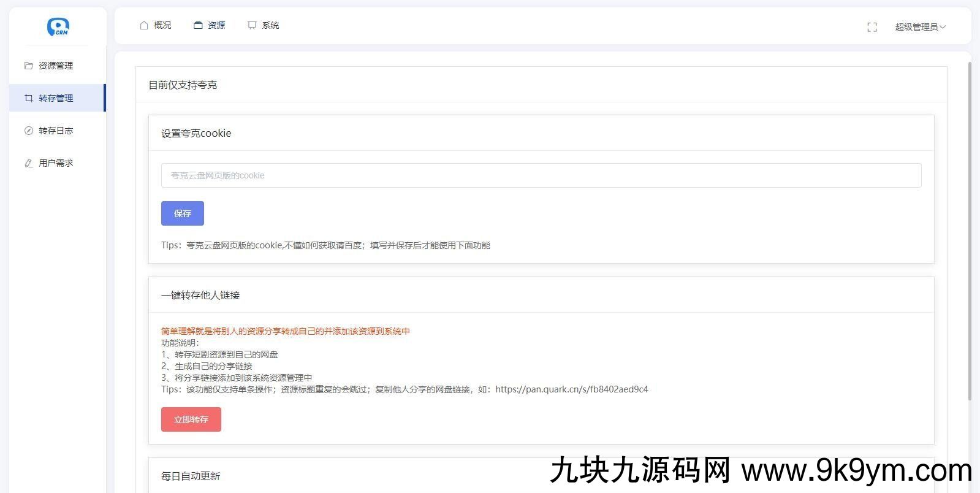
Task: Expand the 超级管理员 user dropdown
Action: tap(920, 27)
